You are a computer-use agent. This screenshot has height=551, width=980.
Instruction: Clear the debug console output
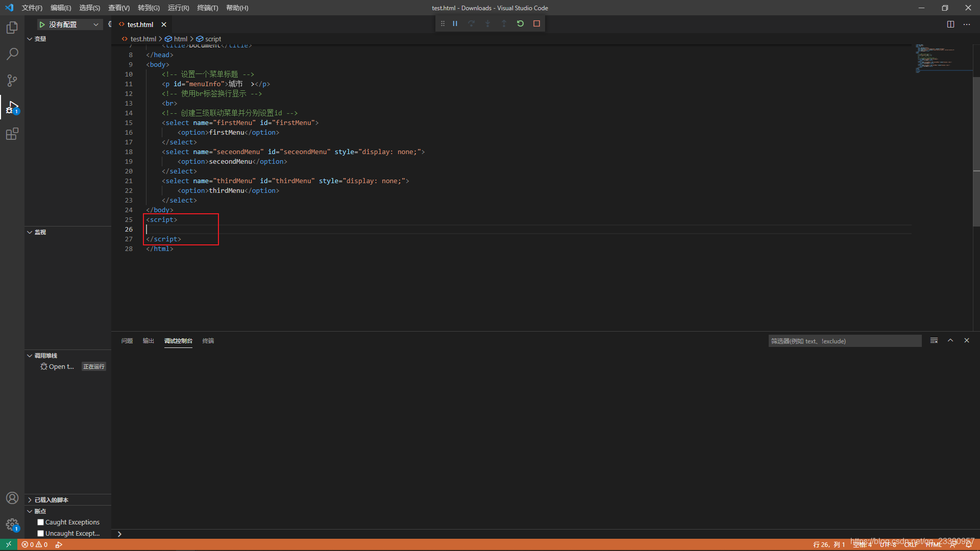tap(934, 340)
